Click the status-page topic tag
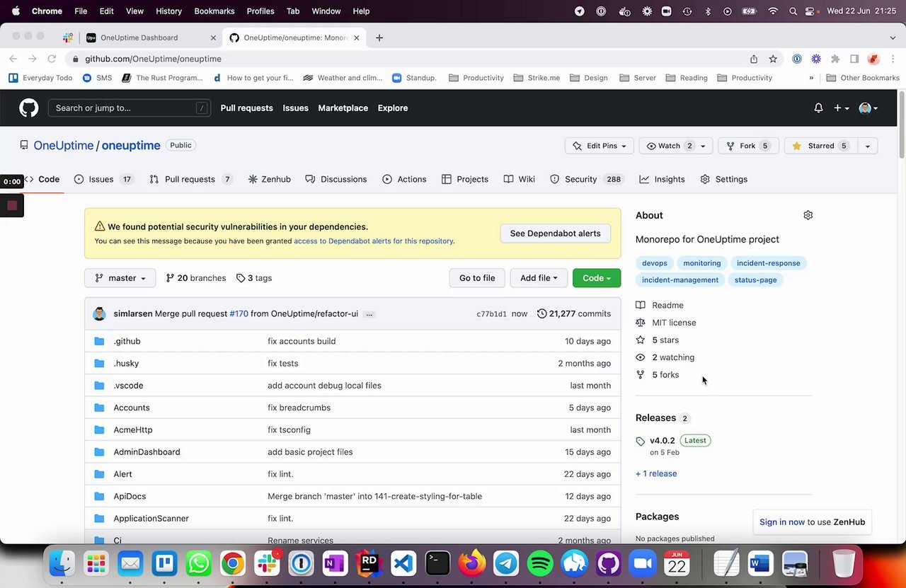906x588 pixels. tap(755, 280)
